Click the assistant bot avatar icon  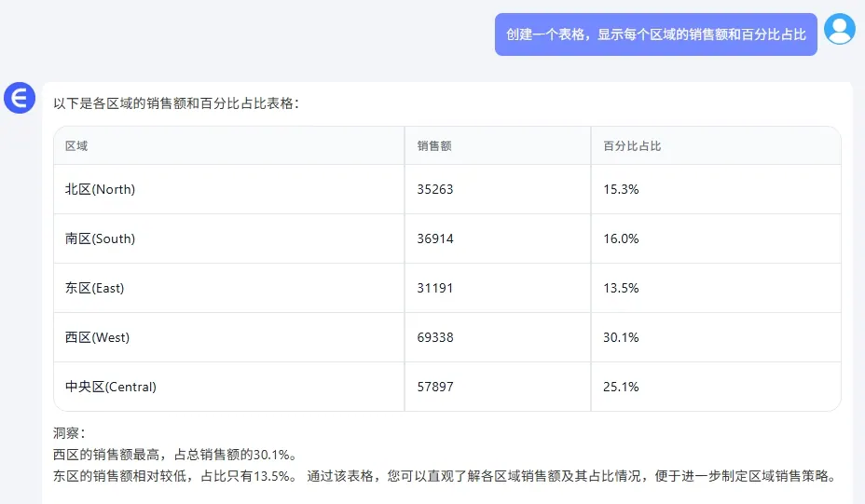(x=20, y=98)
